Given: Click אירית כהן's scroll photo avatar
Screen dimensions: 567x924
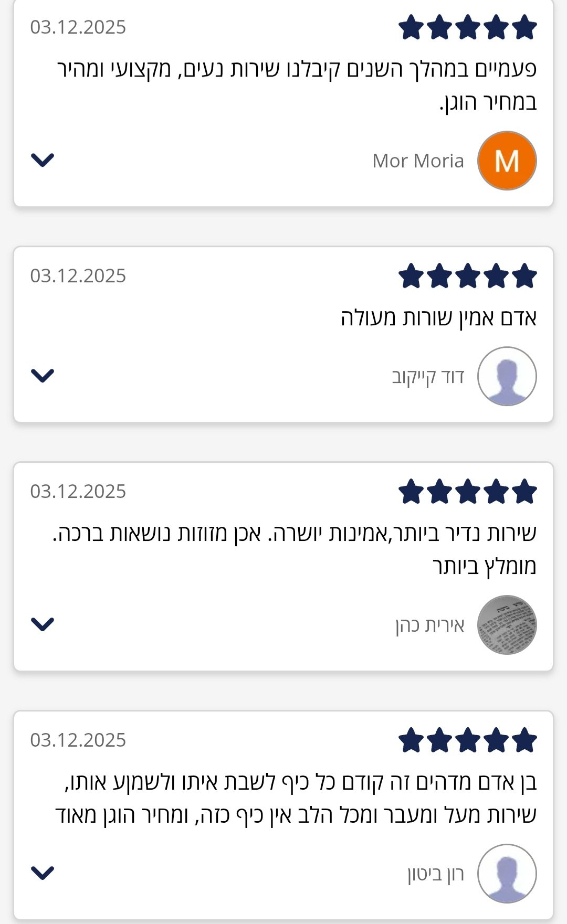Looking at the screenshot, I should pyautogui.click(x=507, y=624).
